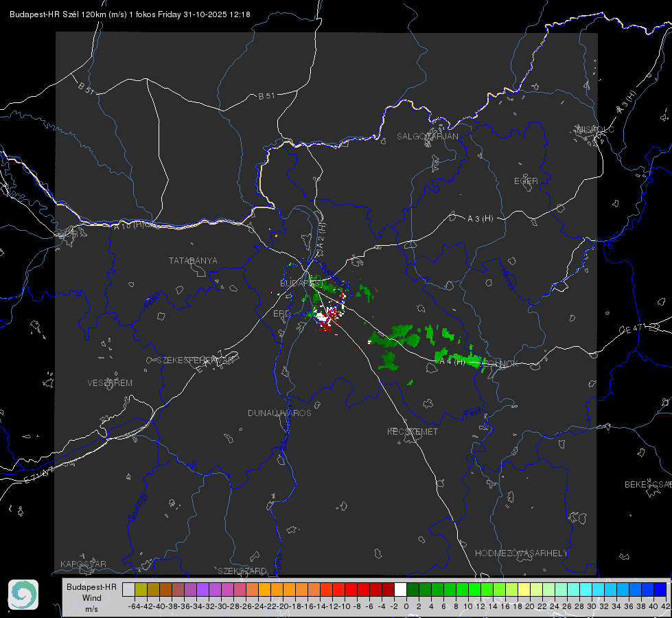The height and width of the screenshot is (618, 672).
Task: Click the BUDAPEST city label
Action: (x=301, y=283)
